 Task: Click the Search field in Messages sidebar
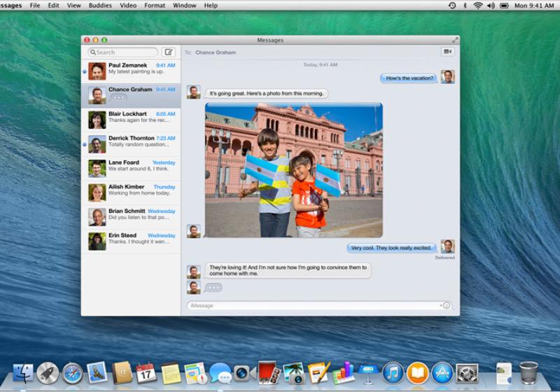[122, 52]
